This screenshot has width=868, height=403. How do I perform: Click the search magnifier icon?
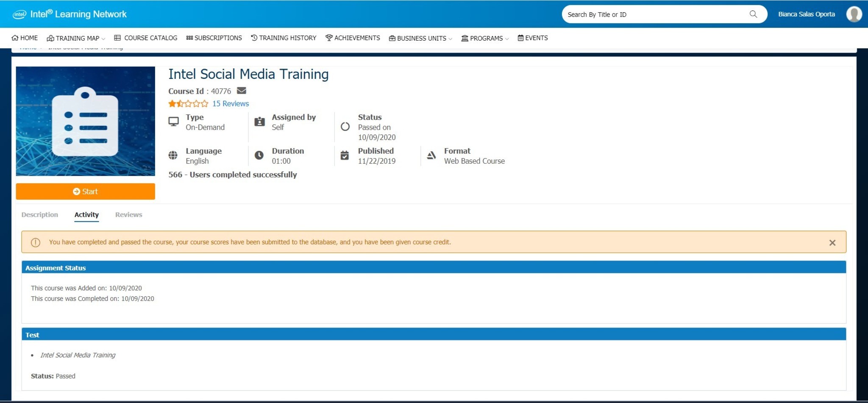(x=753, y=14)
